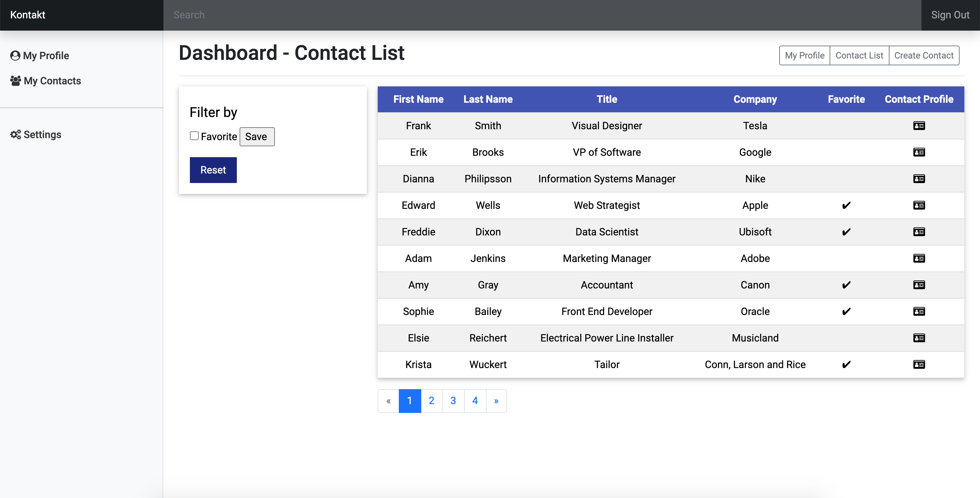980x498 pixels.
Task: Select the Contact List tab button
Action: point(859,55)
